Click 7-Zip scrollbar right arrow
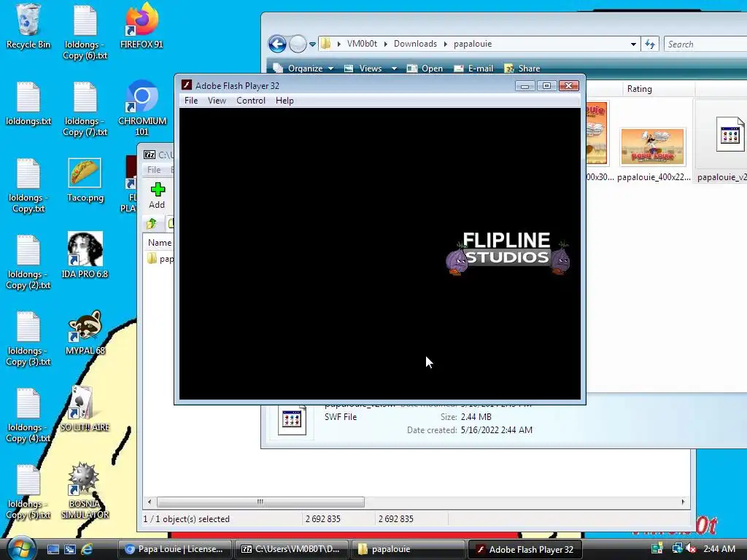Screen dimensions: 747x560 pyautogui.click(x=683, y=502)
